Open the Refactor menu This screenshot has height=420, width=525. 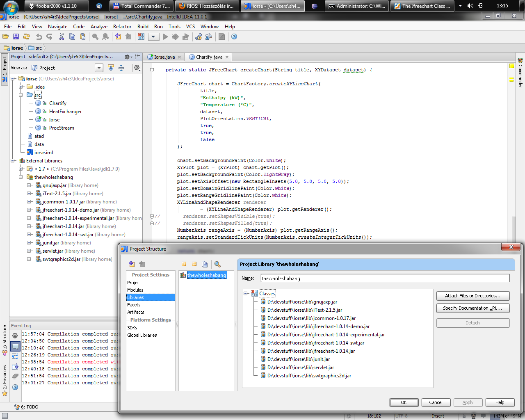[x=122, y=27]
